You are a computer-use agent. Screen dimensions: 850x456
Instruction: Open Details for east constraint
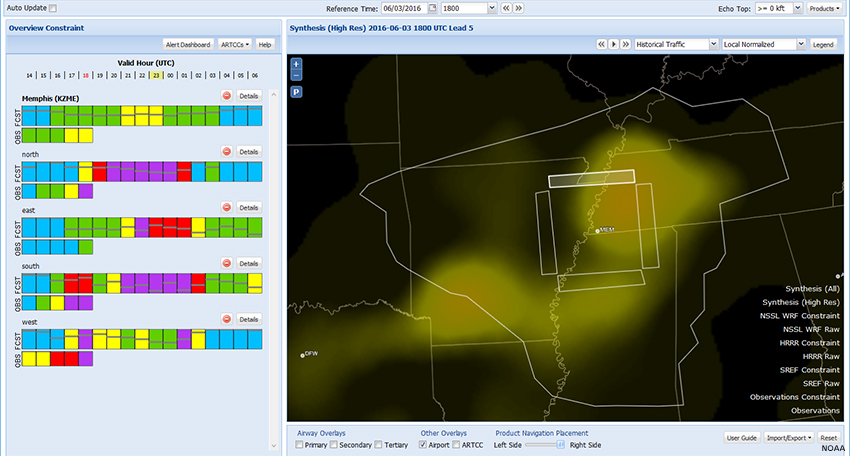click(249, 208)
